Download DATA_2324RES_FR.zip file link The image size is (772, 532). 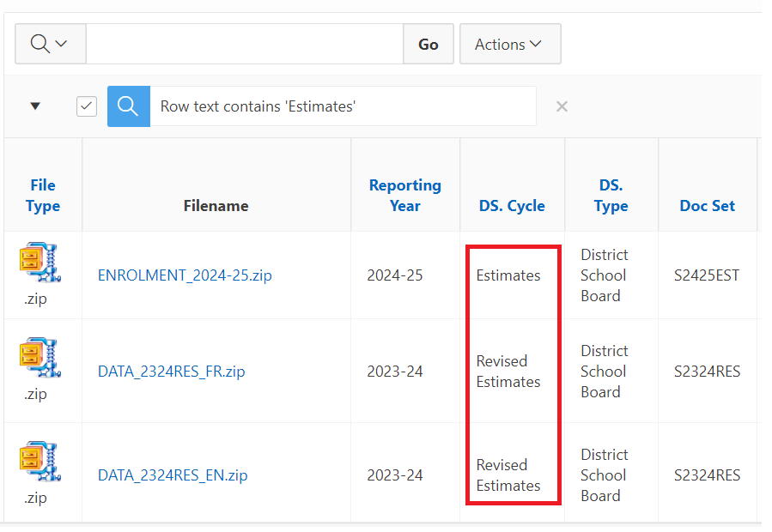point(171,372)
